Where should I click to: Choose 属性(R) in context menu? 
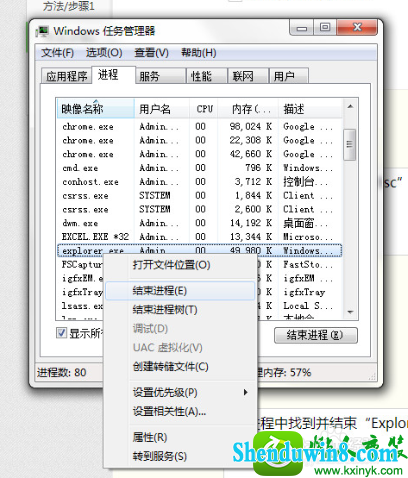coord(180,437)
